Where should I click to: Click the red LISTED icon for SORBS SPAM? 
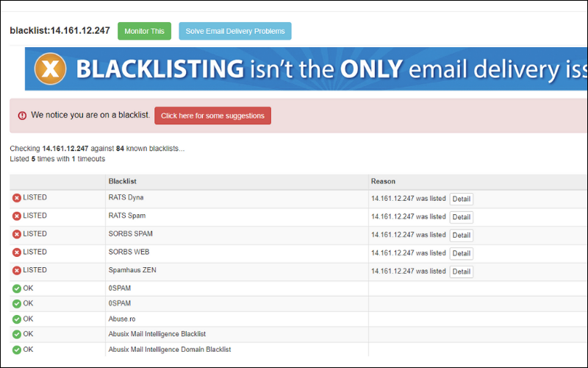[16, 234]
